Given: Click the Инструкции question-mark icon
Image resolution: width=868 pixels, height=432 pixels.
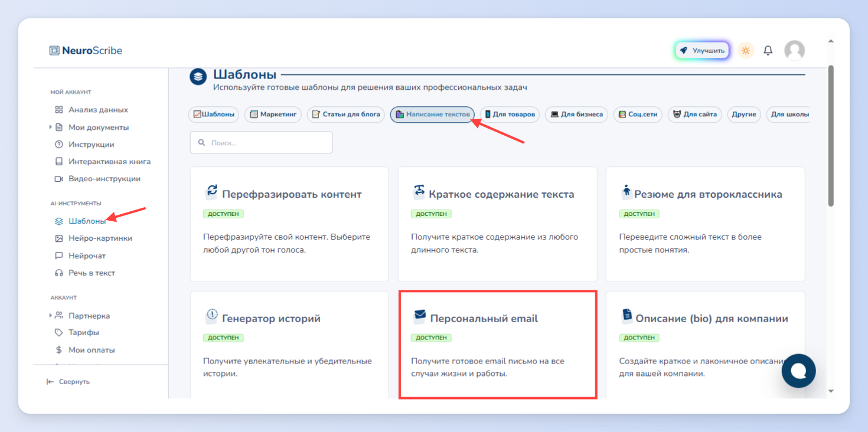Looking at the screenshot, I should (58, 145).
